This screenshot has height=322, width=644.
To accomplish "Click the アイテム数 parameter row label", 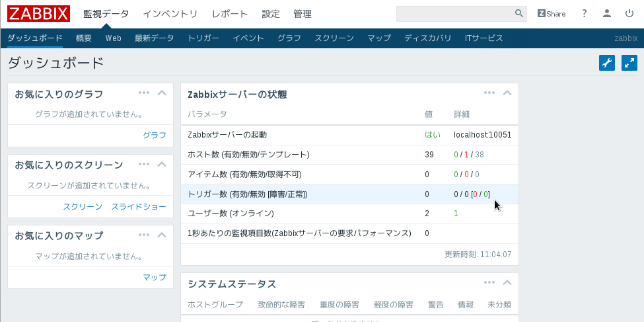I will (244, 175).
